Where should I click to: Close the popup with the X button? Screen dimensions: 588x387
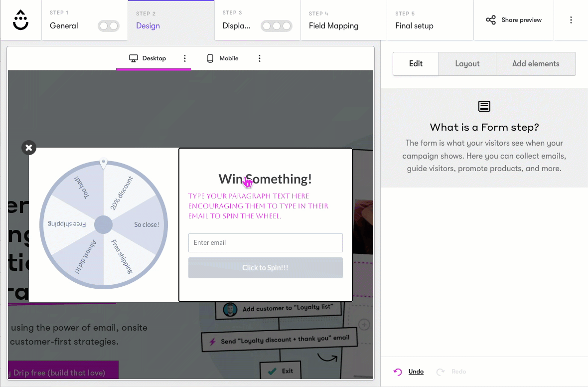(29, 148)
